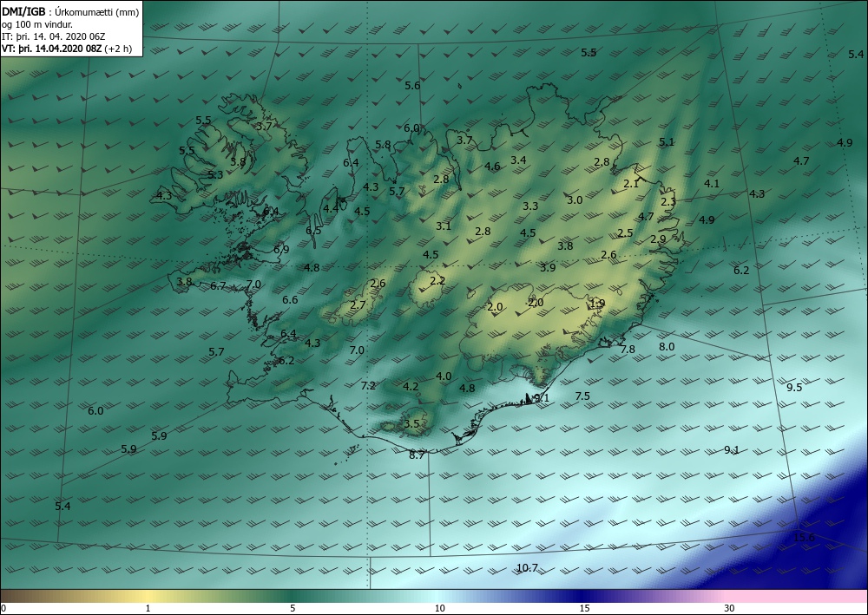Click the colour scale label '1'
Image resolution: width=868 pixels, height=615 pixels.
pyautogui.click(x=148, y=608)
